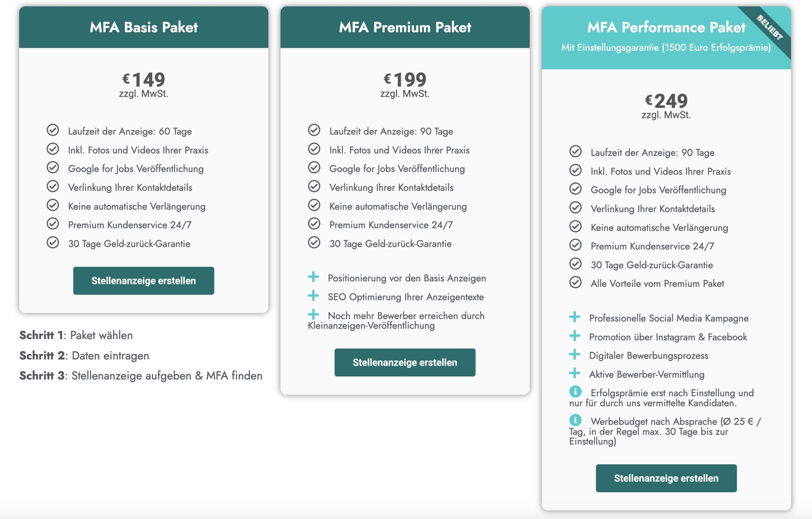Image resolution: width=812 pixels, height=519 pixels.
Task: Click plus icon beside Professionelle Social Media Kampagne
Action: tap(575, 317)
